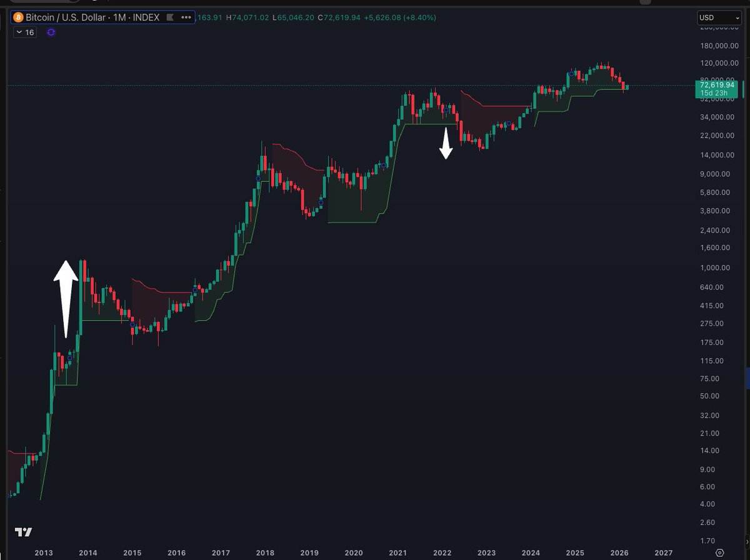Click the 2019 label on time axis

309,553
